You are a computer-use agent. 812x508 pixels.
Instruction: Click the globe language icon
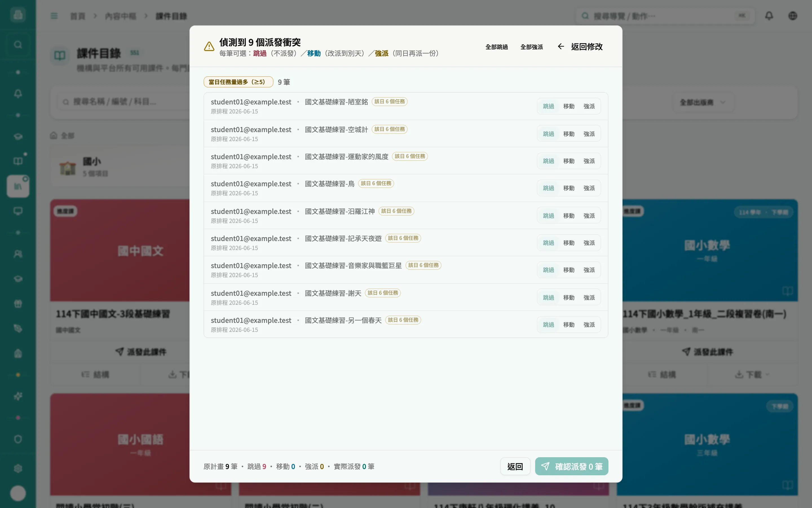pyautogui.click(x=793, y=16)
